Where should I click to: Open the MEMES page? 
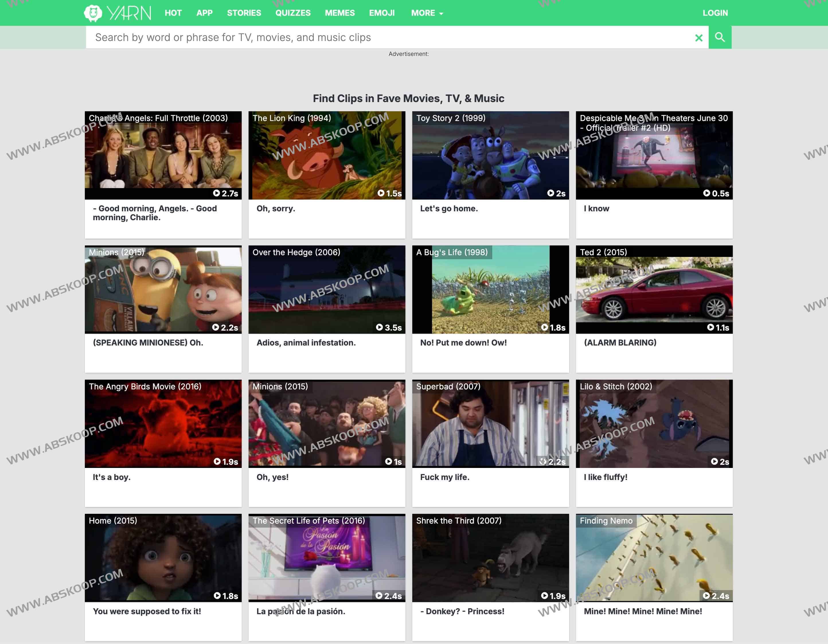(x=339, y=13)
